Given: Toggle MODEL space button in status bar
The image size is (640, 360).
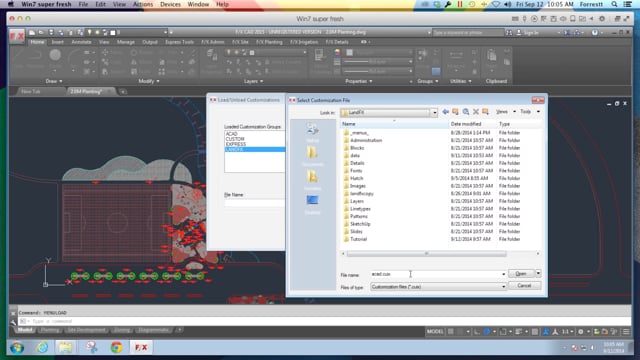Looking at the screenshot, I should point(435,332).
